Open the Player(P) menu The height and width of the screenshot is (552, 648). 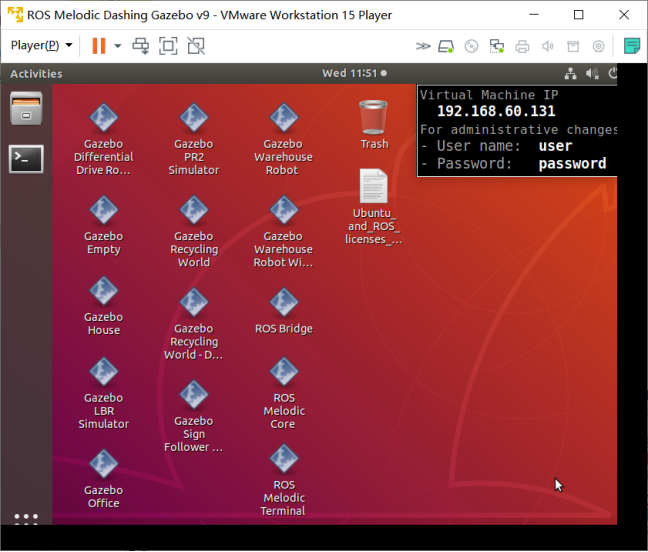41,45
